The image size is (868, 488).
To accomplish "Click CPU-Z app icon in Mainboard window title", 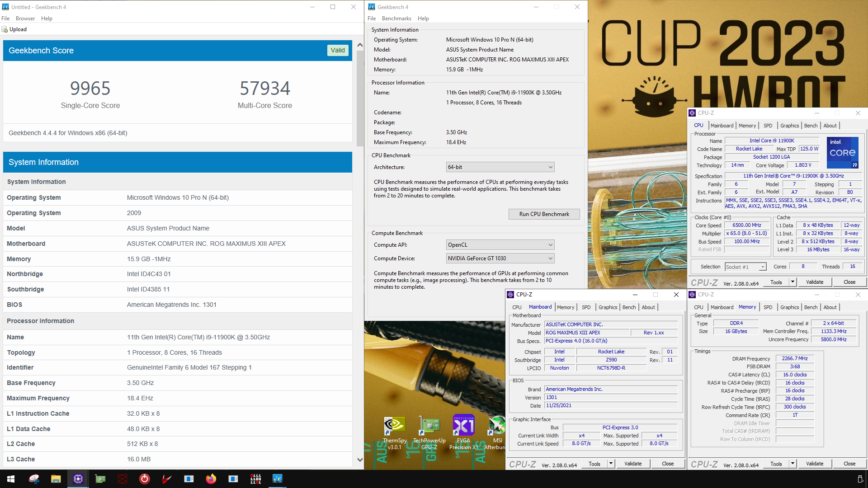I will point(510,295).
